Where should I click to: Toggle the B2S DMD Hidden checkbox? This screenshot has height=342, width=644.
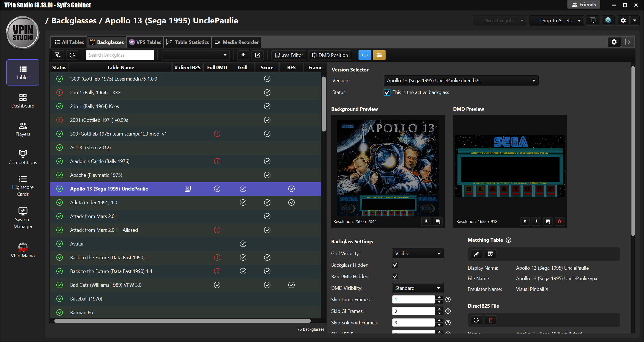pyautogui.click(x=395, y=276)
